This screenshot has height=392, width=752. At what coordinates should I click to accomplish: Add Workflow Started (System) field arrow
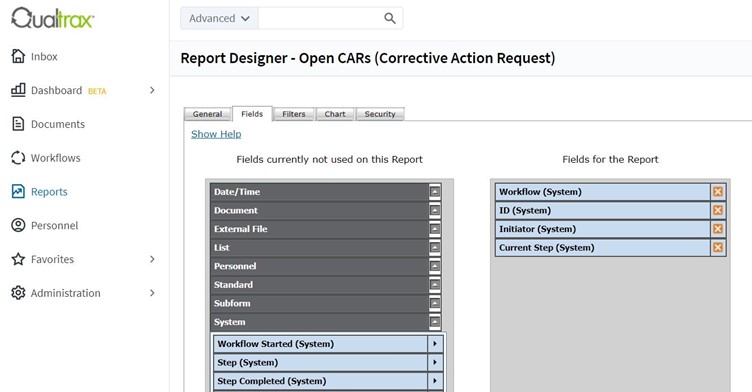pyautogui.click(x=435, y=344)
